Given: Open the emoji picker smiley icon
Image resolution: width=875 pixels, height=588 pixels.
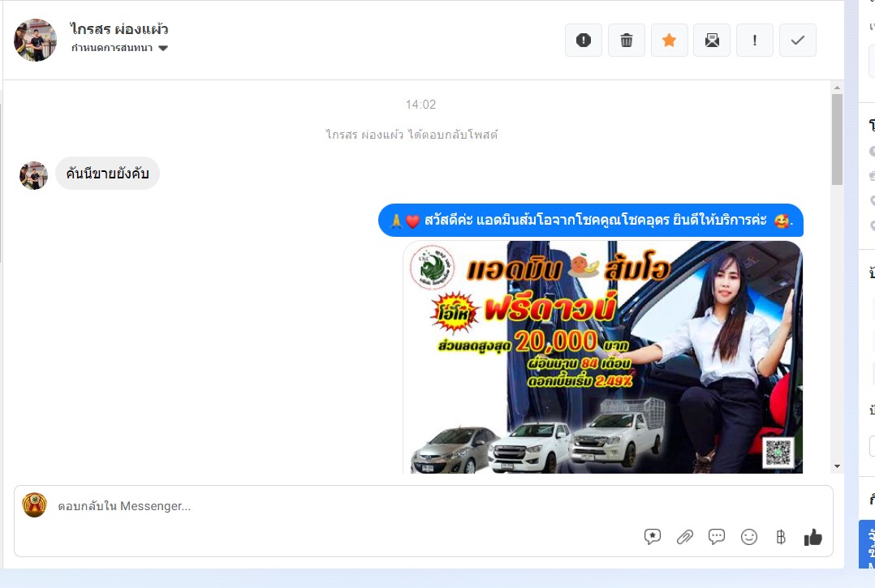Looking at the screenshot, I should tap(749, 537).
